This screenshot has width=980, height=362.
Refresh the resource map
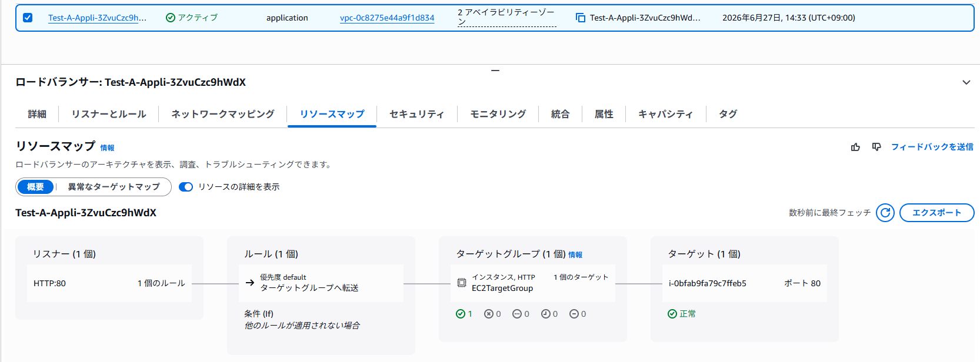(885, 213)
